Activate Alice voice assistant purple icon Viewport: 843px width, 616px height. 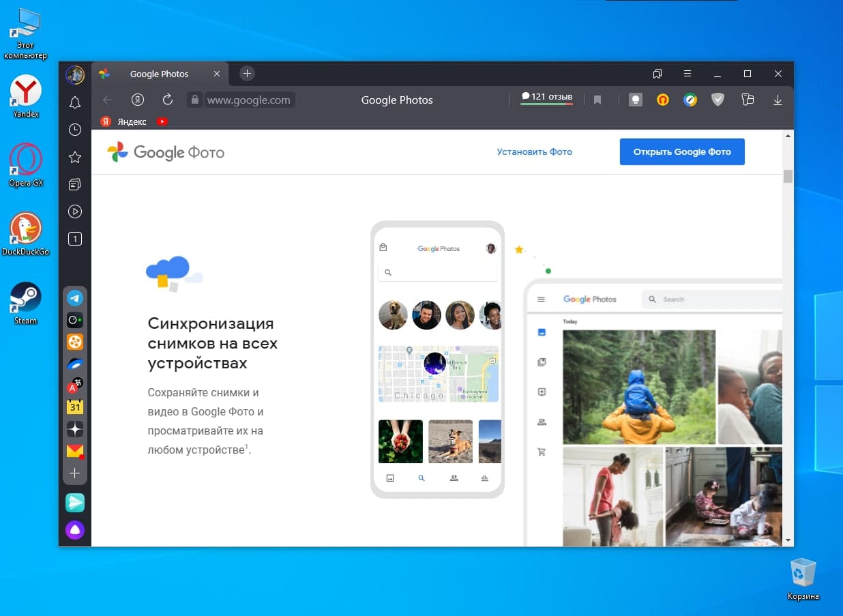point(75,530)
